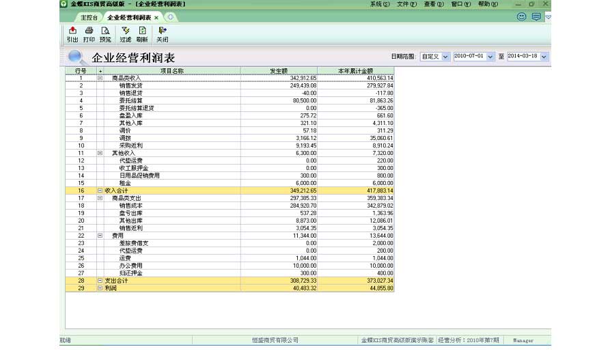
Task: Collapse the 商品类收入 row group
Action: pyautogui.click(x=100, y=78)
